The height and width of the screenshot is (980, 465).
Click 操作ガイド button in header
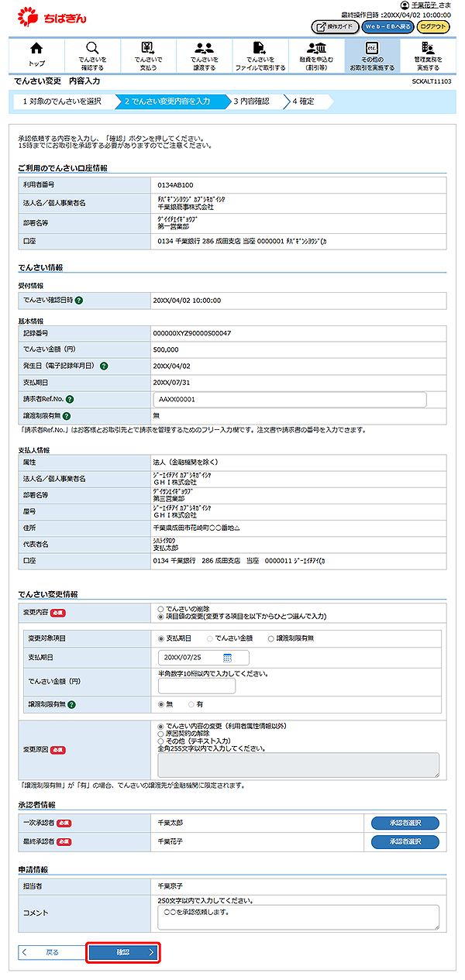[x=335, y=26]
